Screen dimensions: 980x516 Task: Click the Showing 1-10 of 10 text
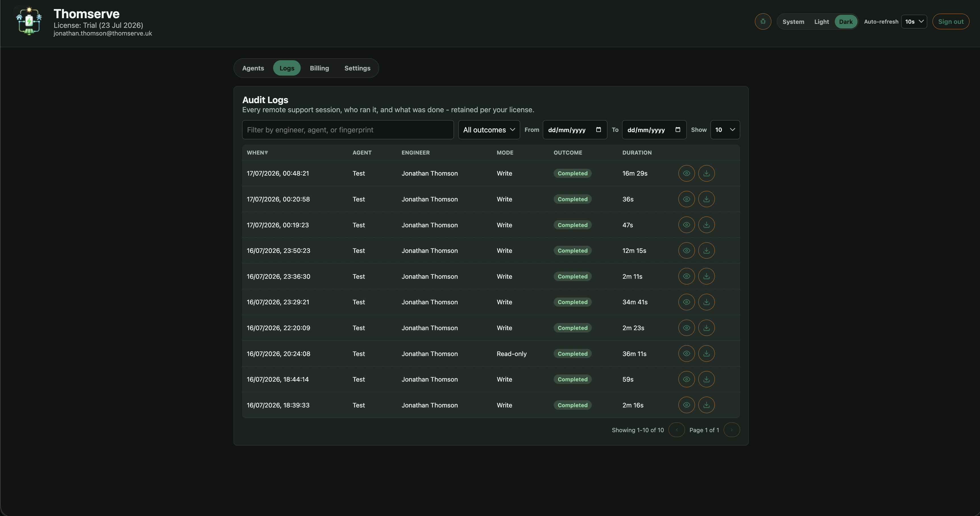click(x=638, y=430)
